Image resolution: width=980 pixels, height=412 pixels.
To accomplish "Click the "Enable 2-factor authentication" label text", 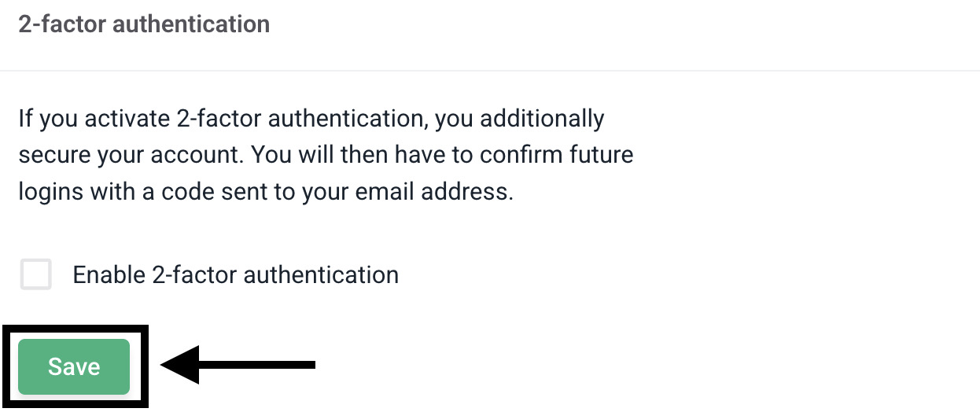I will [235, 275].
